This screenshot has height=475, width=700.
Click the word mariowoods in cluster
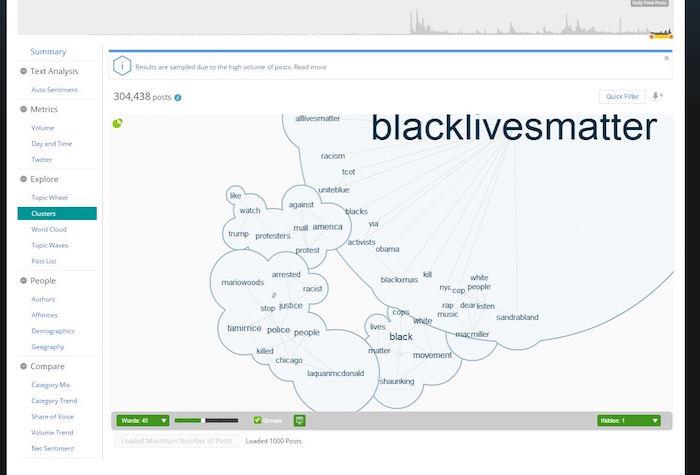(x=243, y=283)
